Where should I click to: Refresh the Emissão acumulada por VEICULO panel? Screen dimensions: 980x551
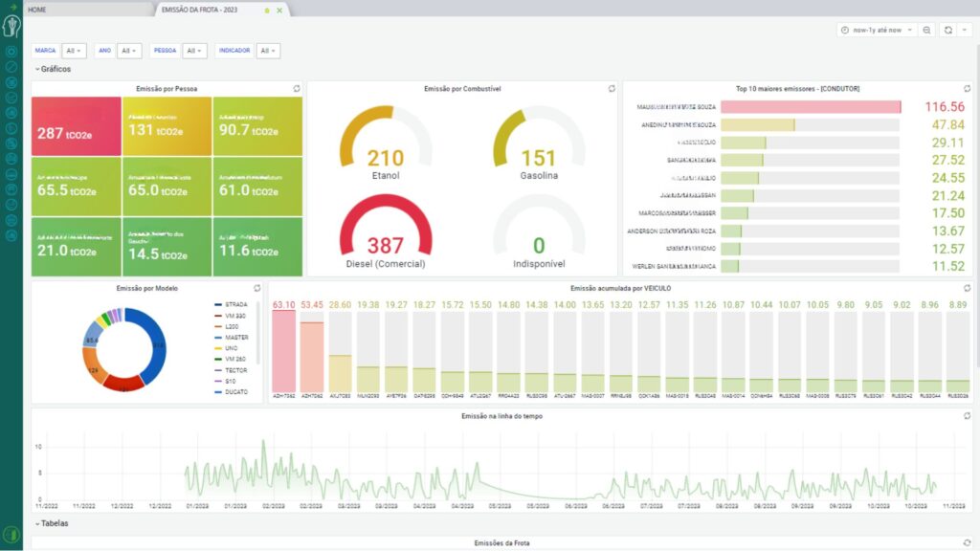(x=967, y=288)
